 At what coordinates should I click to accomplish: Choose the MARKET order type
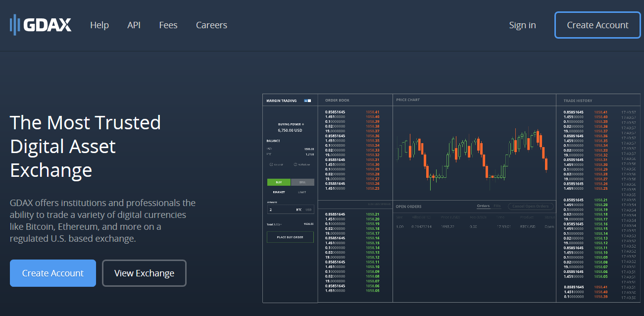point(279,192)
